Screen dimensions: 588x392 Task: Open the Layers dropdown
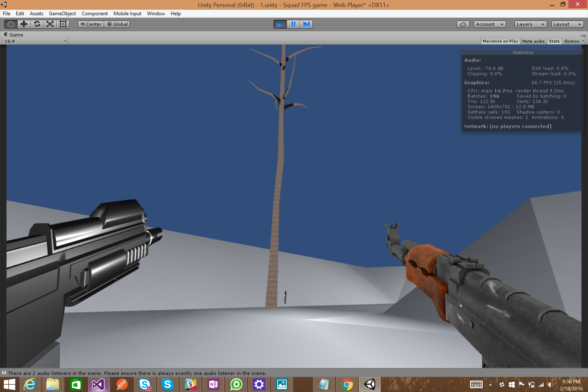point(531,24)
